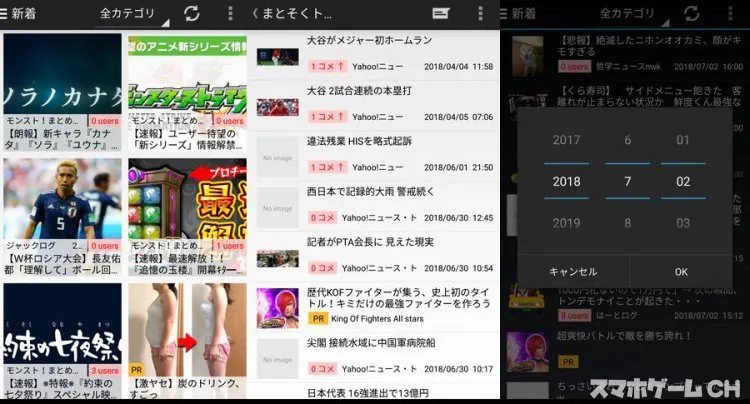The image size is (750, 404).
Task: Tap 1 users badge on 最速解放 card
Action: [x=230, y=246]
